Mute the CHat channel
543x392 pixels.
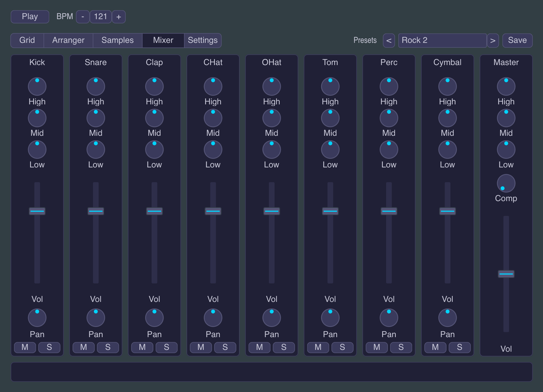pos(201,347)
